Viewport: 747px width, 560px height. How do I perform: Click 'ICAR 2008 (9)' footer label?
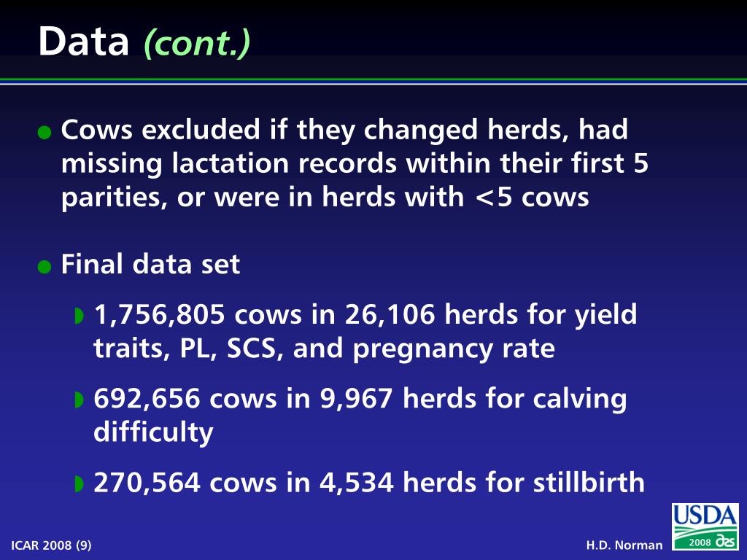pos(51,545)
